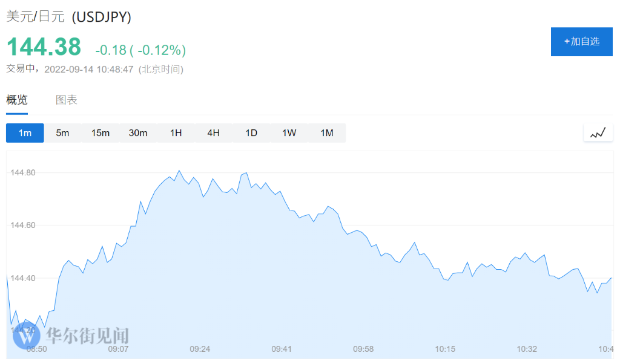Click the line chart type icon
The image size is (620, 364).
(x=598, y=133)
